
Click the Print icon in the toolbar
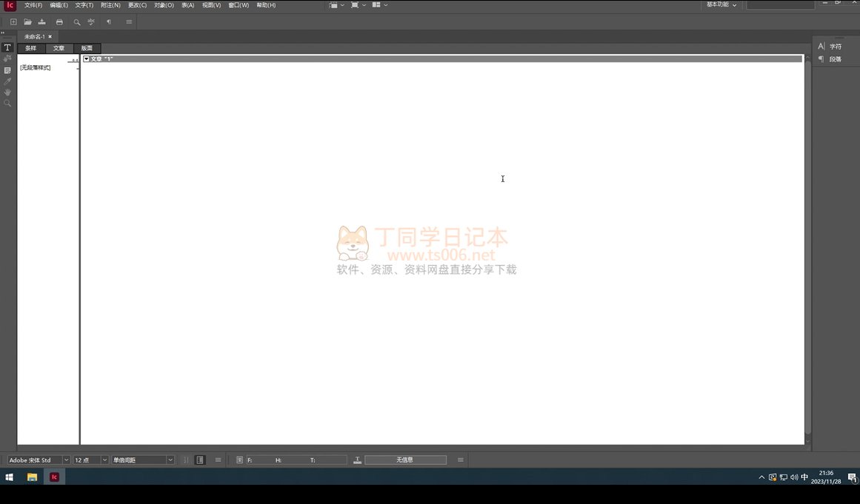[x=59, y=22]
